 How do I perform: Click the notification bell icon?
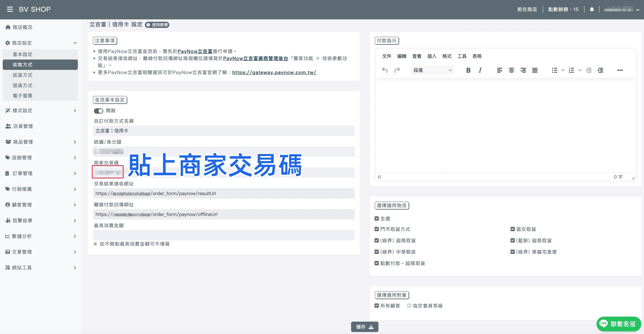point(592,10)
